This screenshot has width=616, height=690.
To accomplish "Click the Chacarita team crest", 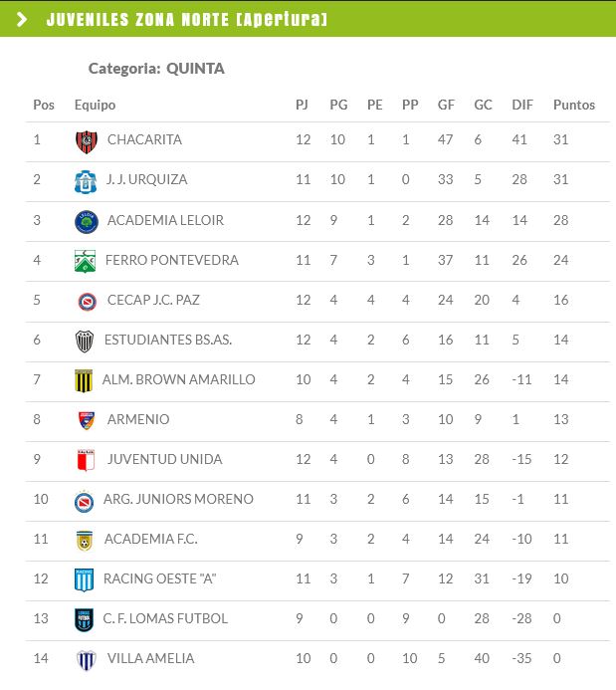I will coord(87,140).
